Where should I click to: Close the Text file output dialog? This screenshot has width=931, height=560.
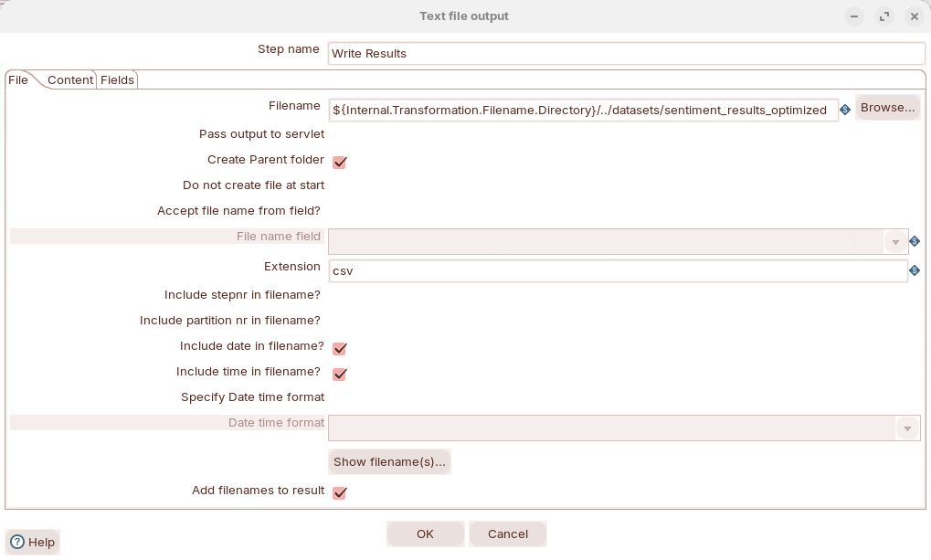(x=914, y=16)
